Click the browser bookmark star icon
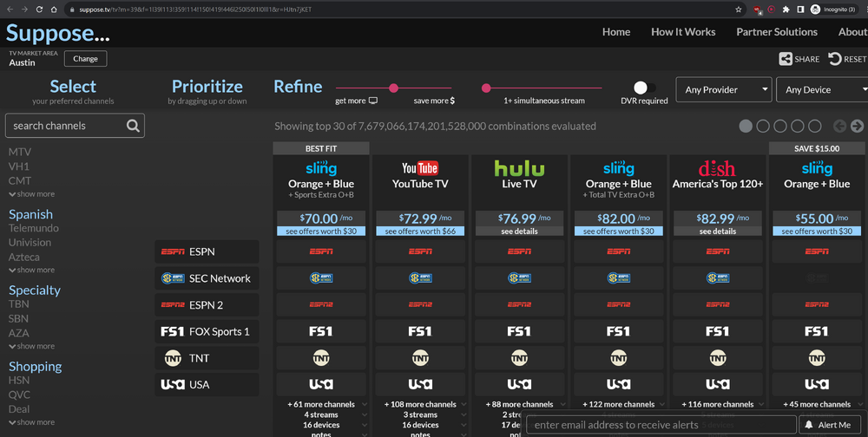868x437 pixels. pyautogui.click(x=739, y=10)
